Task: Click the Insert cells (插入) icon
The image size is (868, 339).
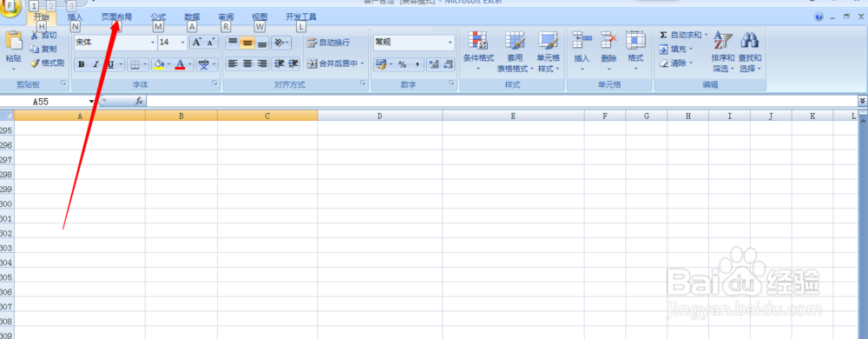Action: tap(582, 41)
